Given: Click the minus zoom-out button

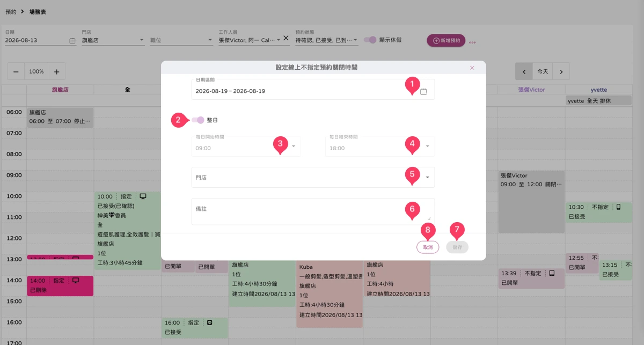Looking at the screenshot, I should click(16, 71).
